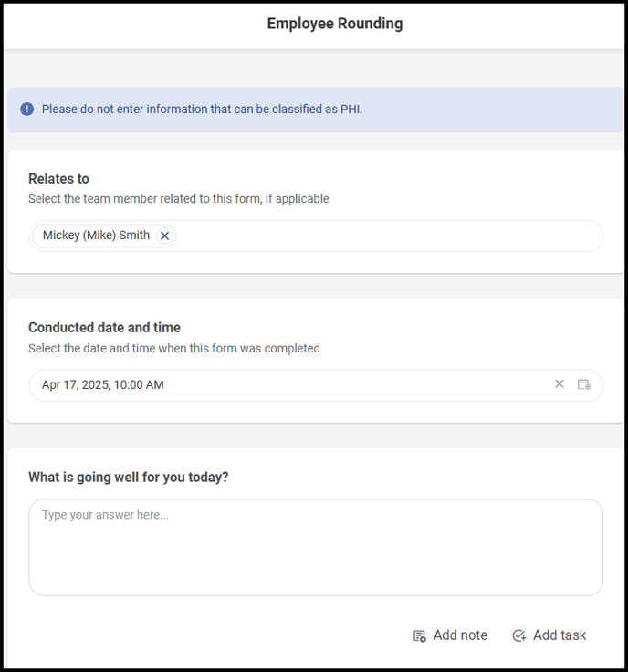628x672 pixels.
Task: Click the Employee Rounding page title
Action: [x=335, y=24]
